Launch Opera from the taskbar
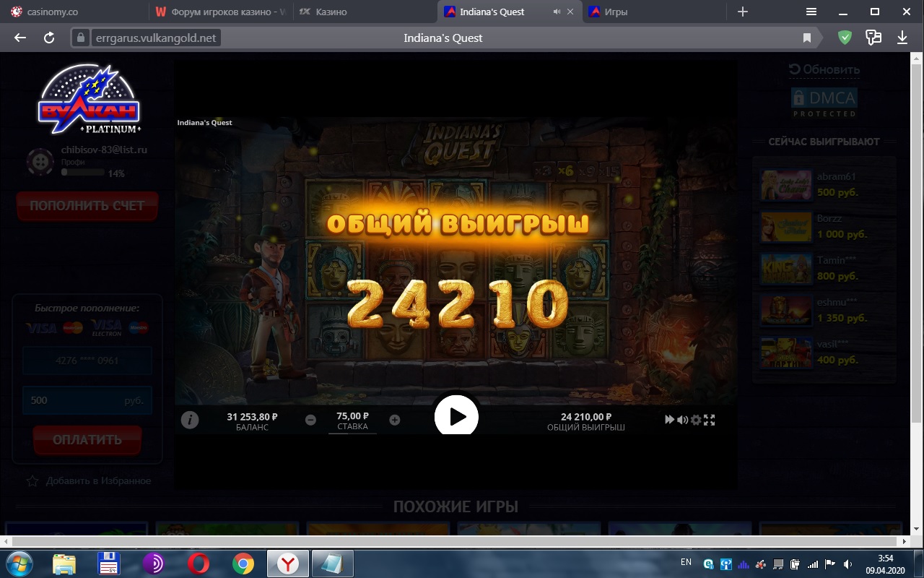The height and width of the screenshot is (578, 924). 199,564
